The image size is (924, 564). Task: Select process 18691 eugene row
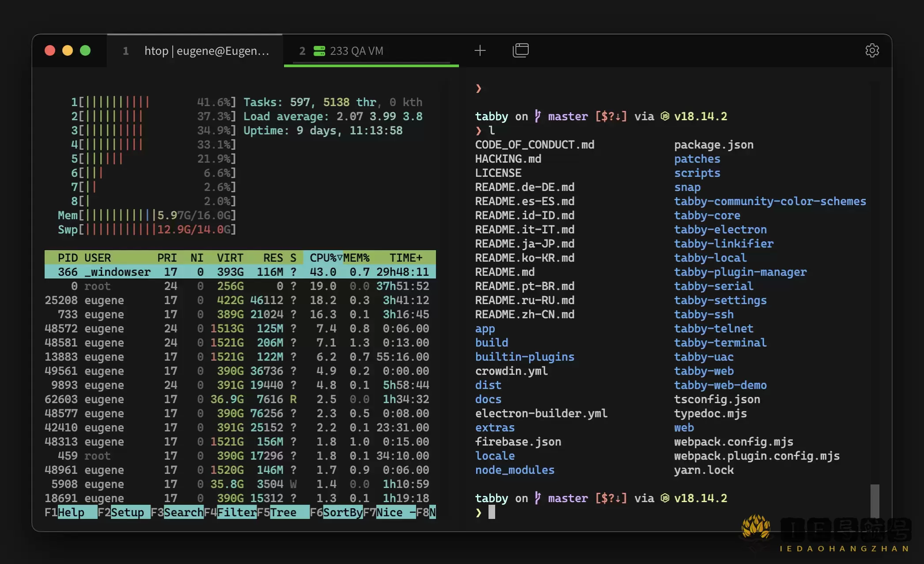point(240,498)
